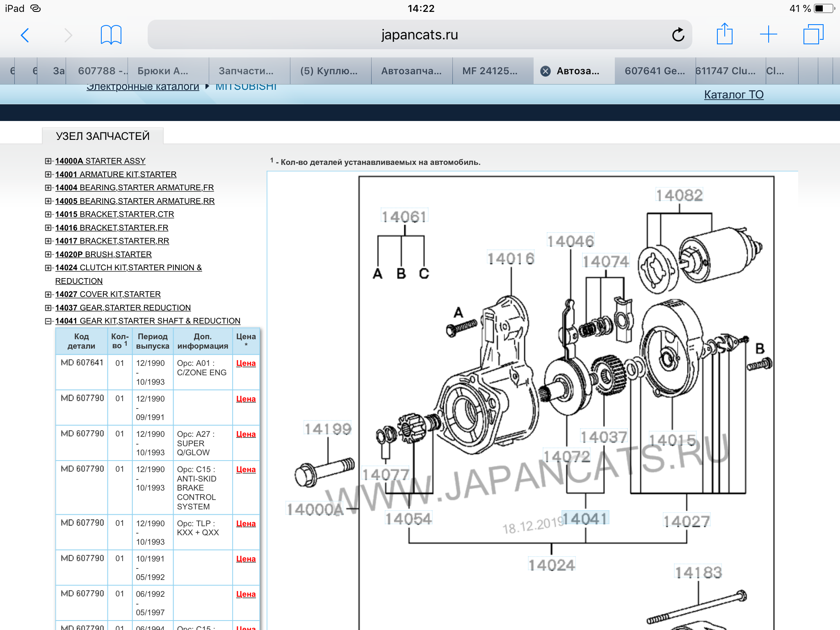Show all tabs overview icon
The height and width of the screenshot is (630, 840).
pos(813,34)
